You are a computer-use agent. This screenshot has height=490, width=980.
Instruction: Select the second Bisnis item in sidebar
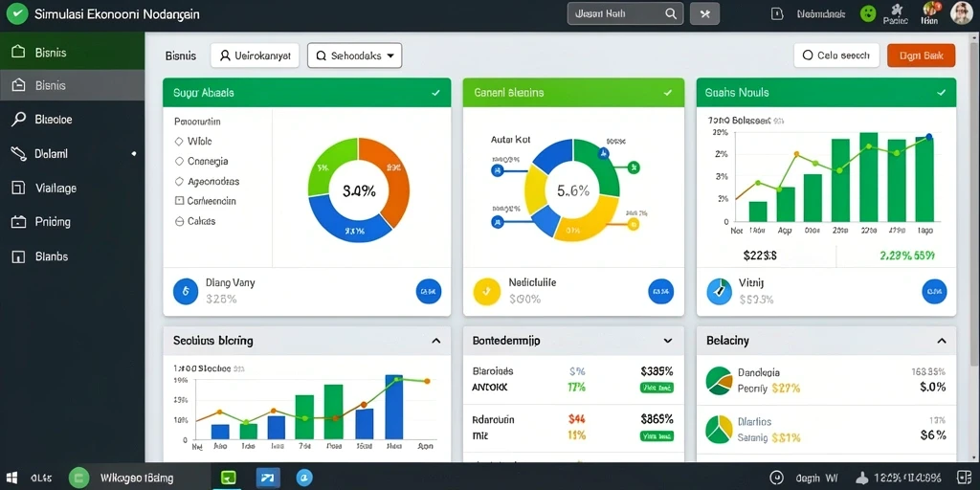click(73, 85)
